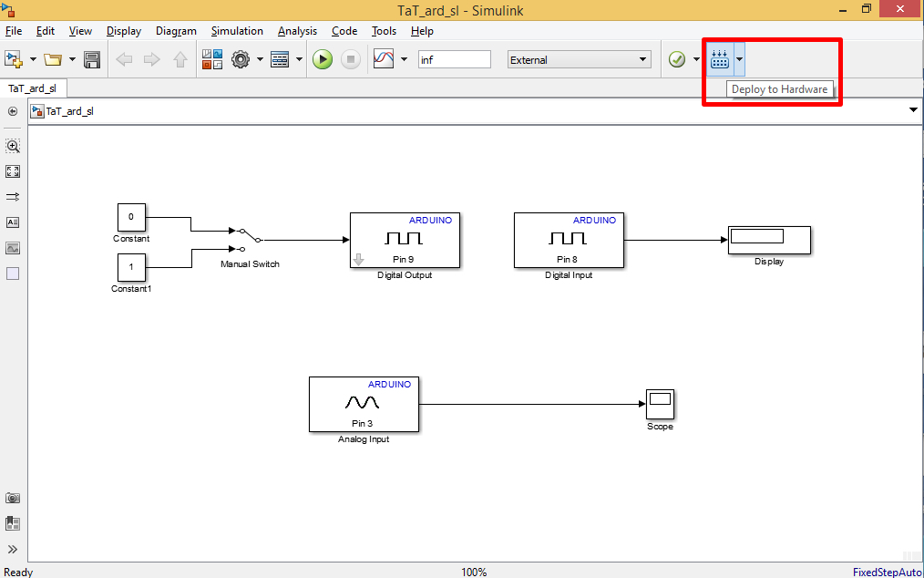Click TaT_ard_sl in the breadcrumb bar
This screenshot has height=578, width=924.
pos(69,111)
